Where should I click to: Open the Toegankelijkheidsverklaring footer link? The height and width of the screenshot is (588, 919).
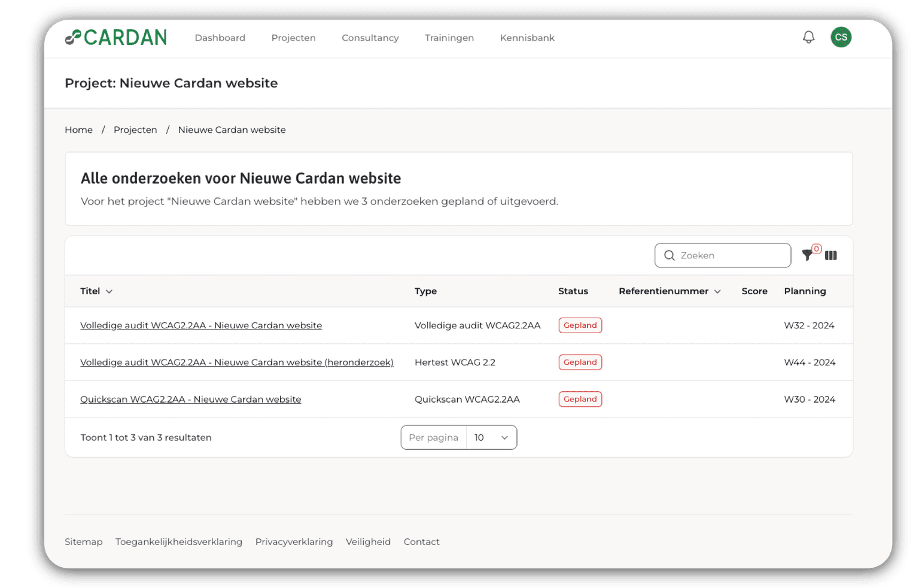(179, 541)
